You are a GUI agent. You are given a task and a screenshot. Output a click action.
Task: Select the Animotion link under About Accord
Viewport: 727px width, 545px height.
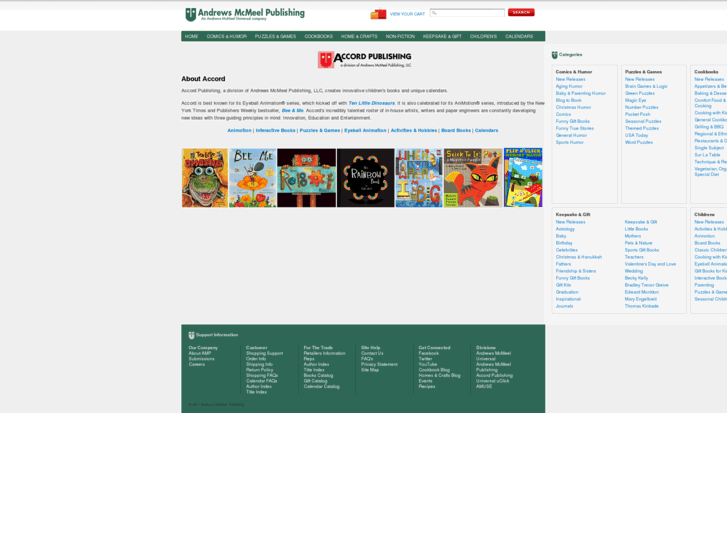point(239,130)
